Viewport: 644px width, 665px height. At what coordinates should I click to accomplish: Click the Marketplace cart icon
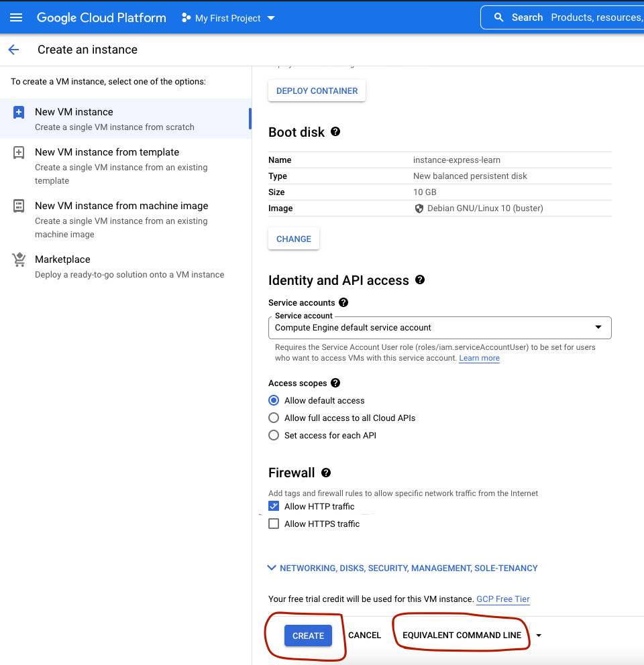point(19,259)
